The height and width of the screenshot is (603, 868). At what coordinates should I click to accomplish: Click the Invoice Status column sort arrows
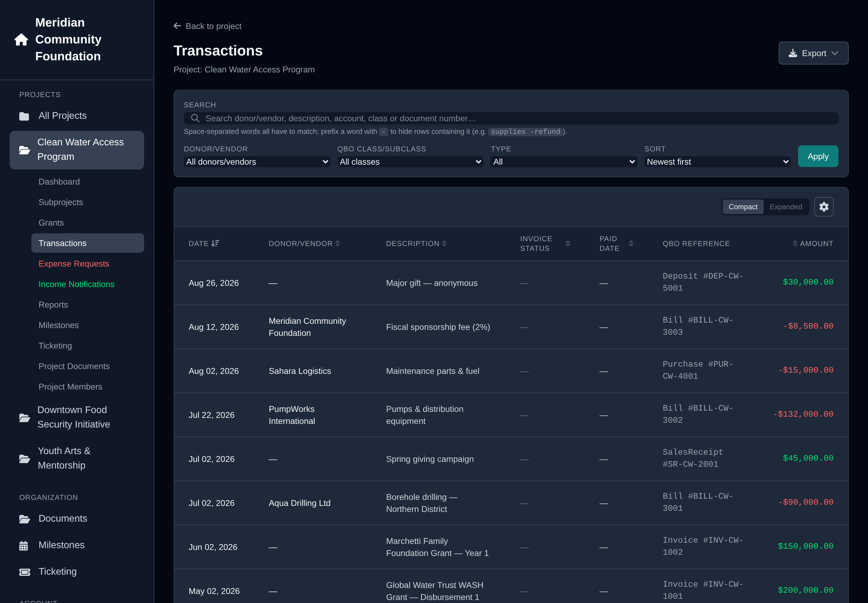568,243
